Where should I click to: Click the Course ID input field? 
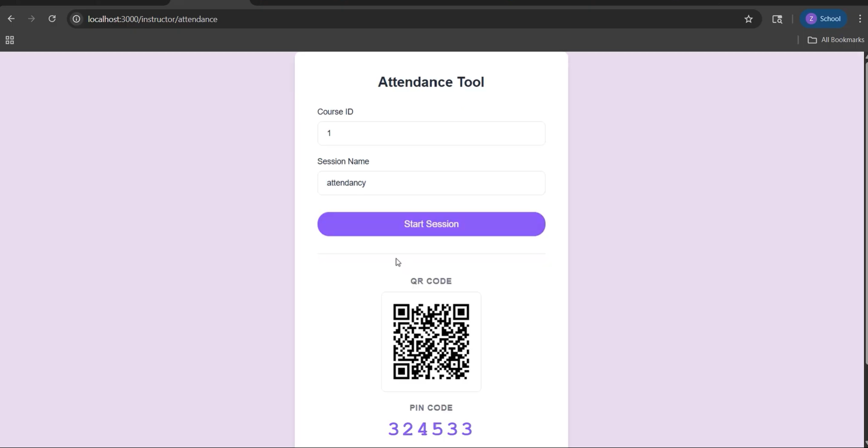click(431, 133)
